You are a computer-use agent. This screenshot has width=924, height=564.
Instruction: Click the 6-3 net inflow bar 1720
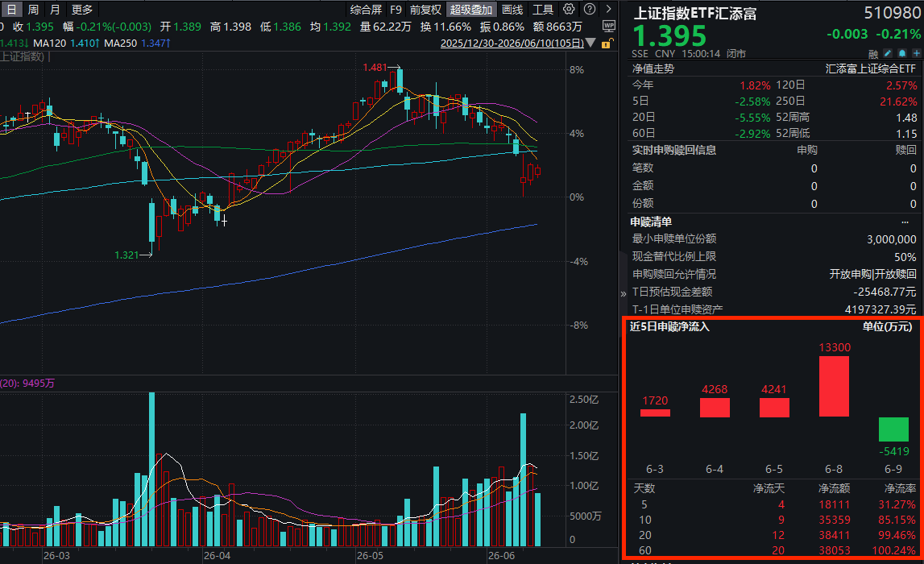pyautogui.click(x=655, y=413)
